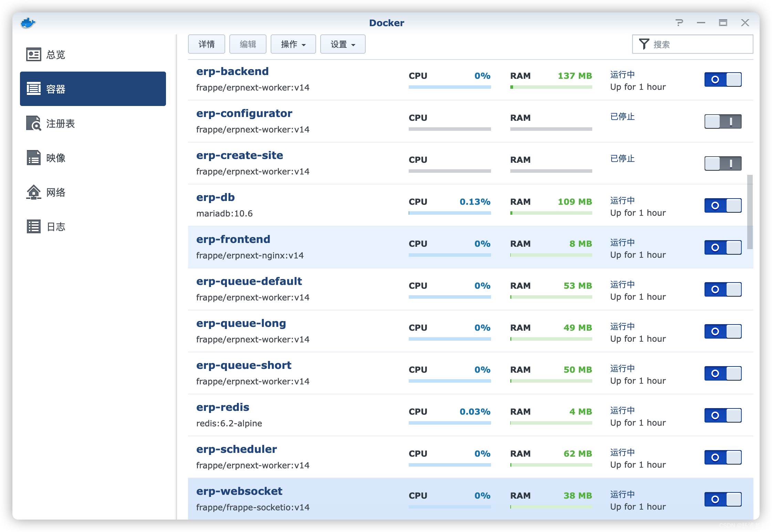Click the Docker whale logo icon
Screen dimensions: 772x532
point(28,23)
